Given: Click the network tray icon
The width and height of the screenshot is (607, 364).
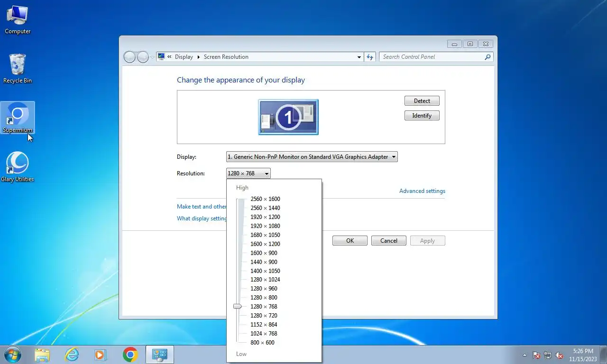Looking at the screenshot, I should 548,355.
